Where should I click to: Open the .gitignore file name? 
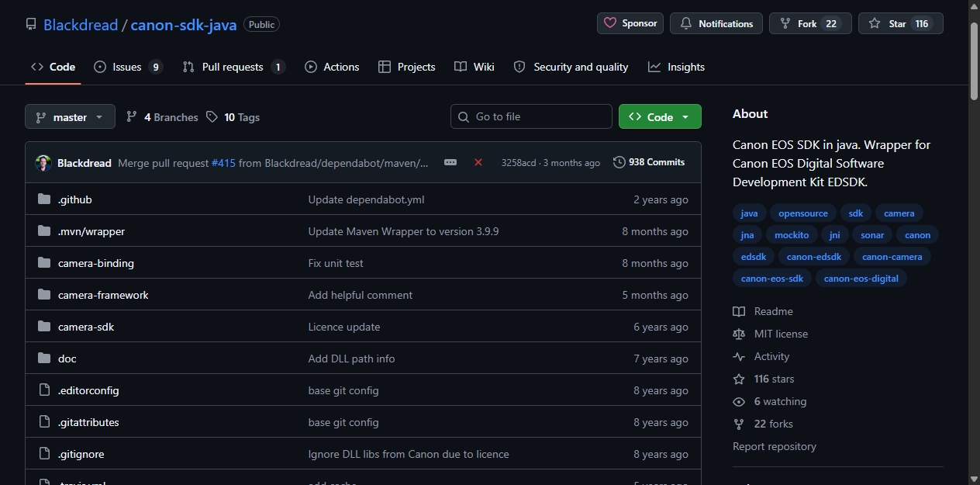pyautogui.click(x=81, y=454)
